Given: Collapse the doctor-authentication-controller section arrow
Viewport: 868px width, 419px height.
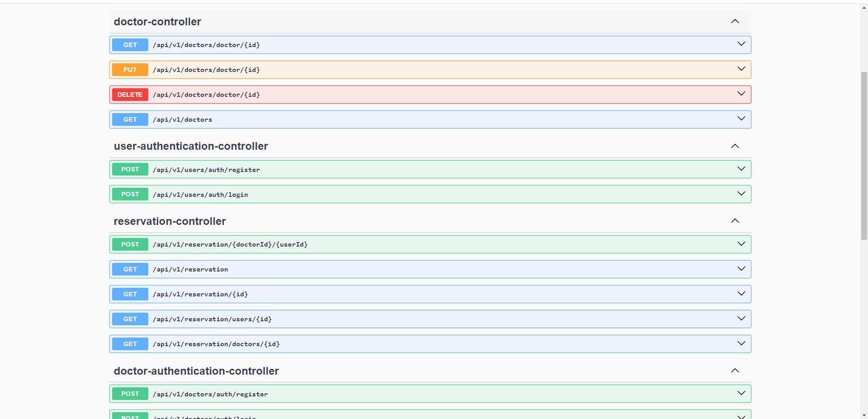Looking at the screenshot, I should [735, 371].
